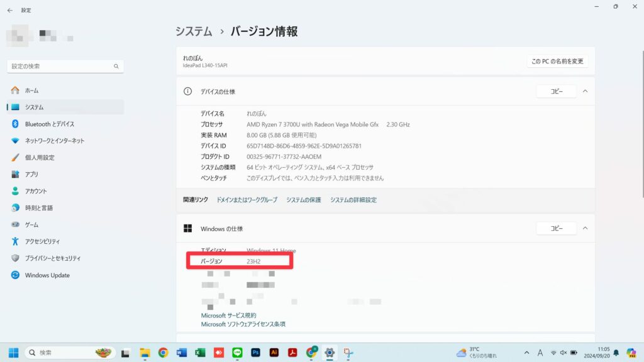Expand hidden icons in the system tray

pos(527,353)
